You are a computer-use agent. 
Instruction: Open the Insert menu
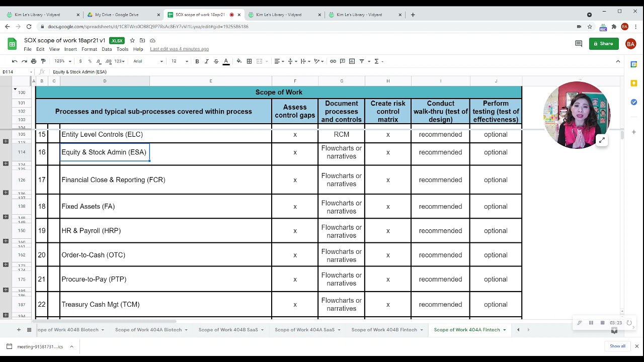coord(70,49)
